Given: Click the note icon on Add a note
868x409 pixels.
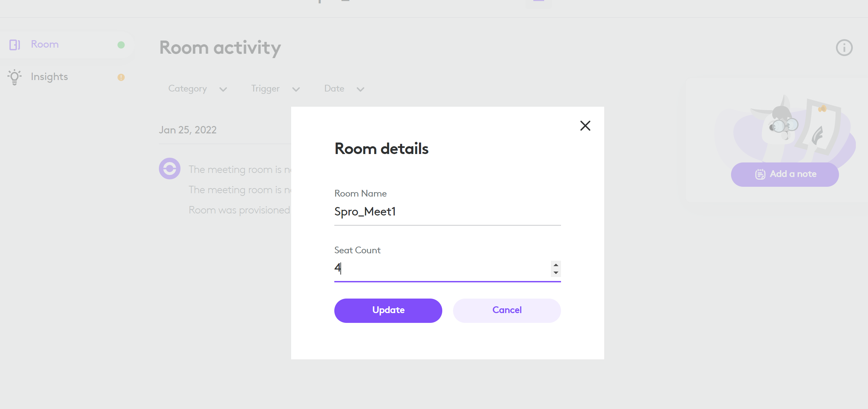Looking at the screenshot, I should pyautogui.click(x=760, y=174).
